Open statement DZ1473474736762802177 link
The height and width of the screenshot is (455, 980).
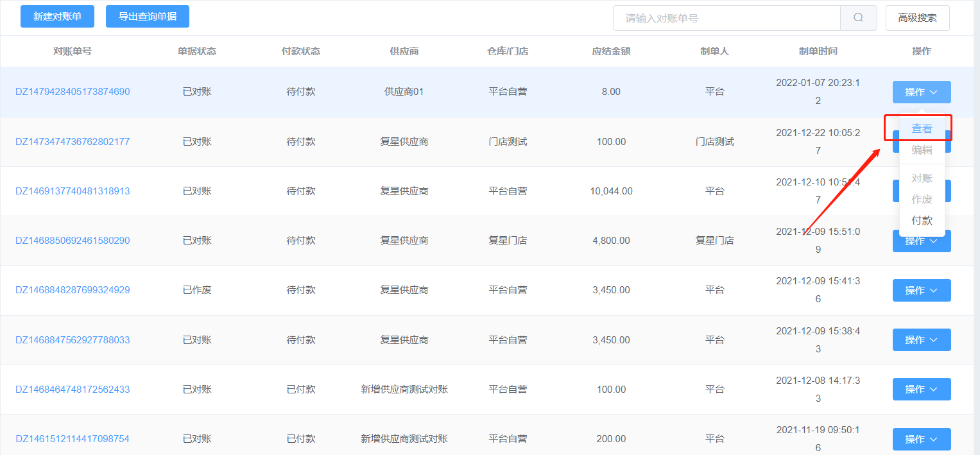pos(73,142)
